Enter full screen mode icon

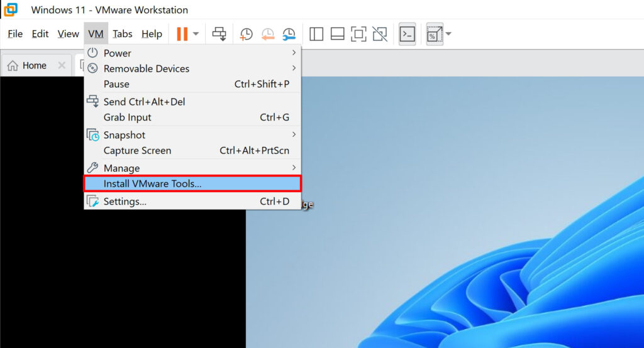358,34
